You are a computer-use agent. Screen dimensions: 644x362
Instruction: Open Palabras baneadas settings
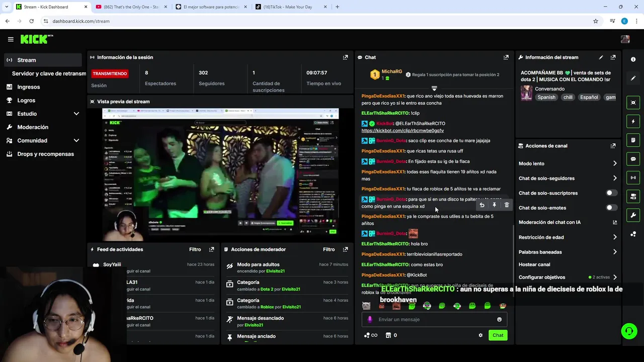pos(568,252)
